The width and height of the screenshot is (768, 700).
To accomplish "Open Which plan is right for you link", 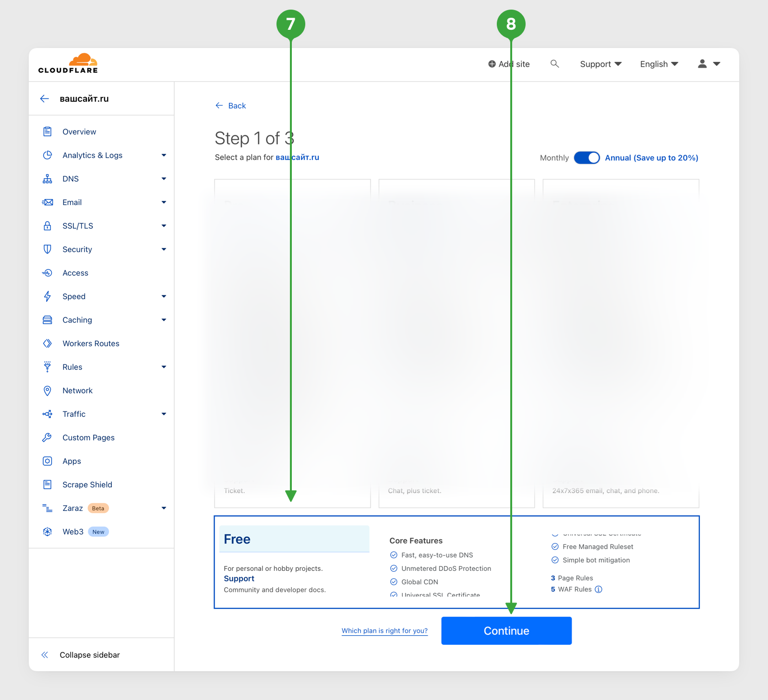I will tap(384, 631).
